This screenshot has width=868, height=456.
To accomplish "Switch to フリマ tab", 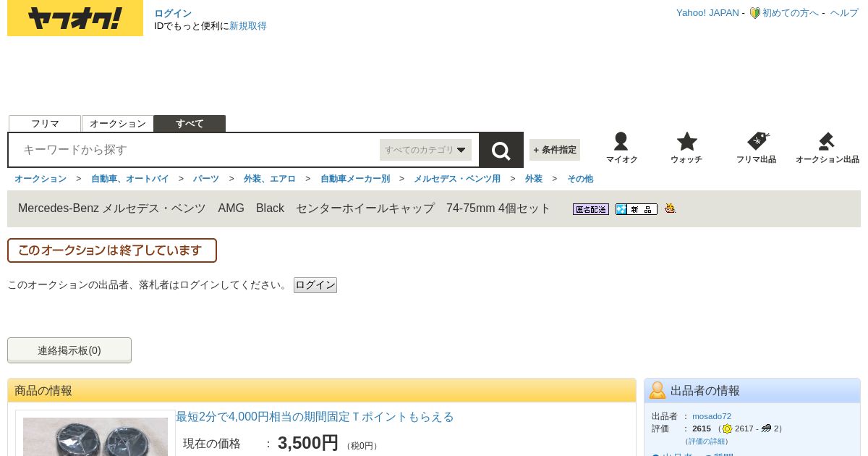I will coord(45,124).
